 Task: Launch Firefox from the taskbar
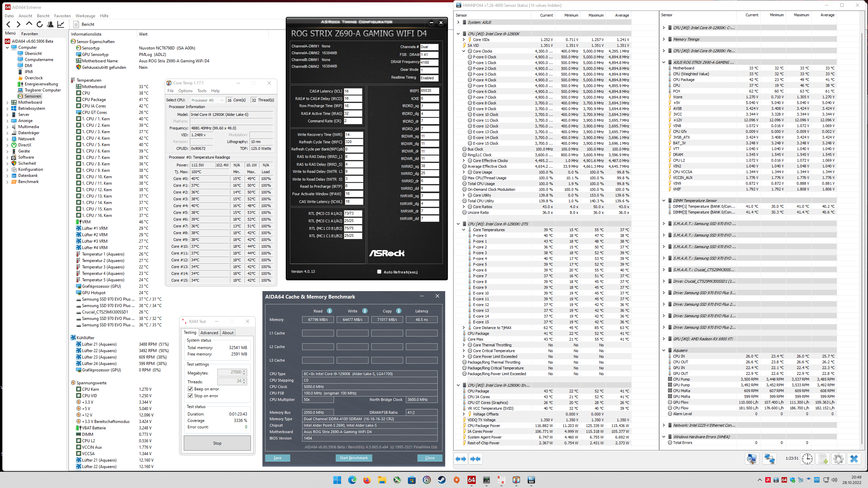tap(367, 480)
